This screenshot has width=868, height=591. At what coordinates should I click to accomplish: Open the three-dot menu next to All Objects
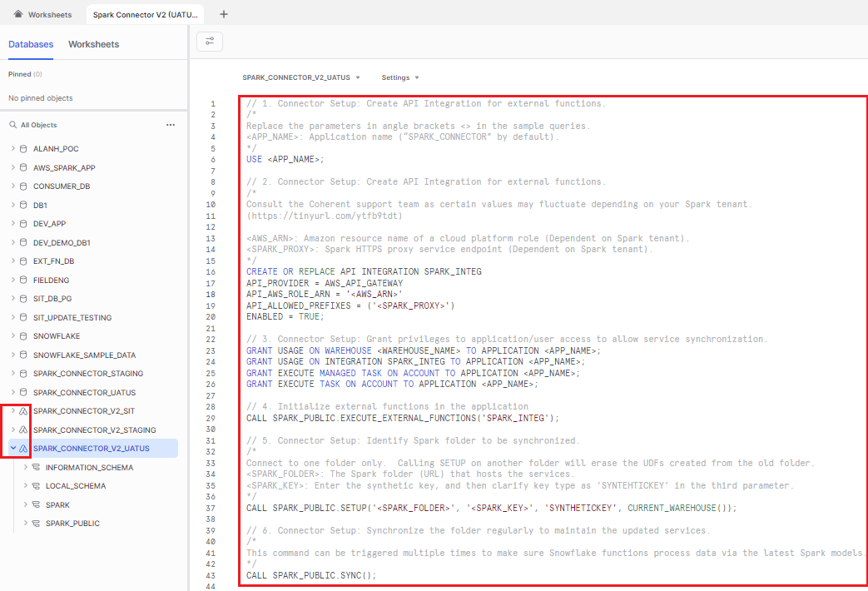(x=171, y=125)
